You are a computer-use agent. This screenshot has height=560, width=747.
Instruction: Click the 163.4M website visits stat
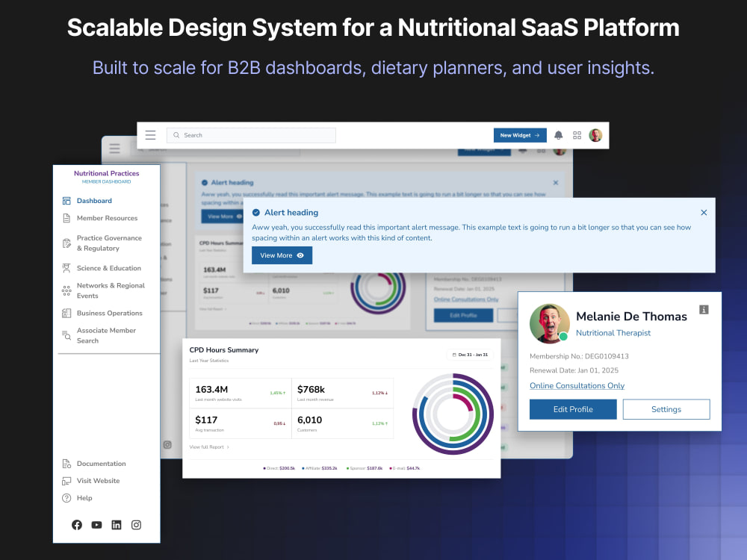click(240, 393)
